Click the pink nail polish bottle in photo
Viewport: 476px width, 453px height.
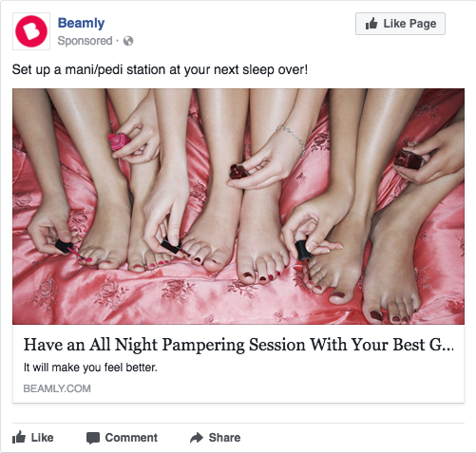[x=119, y=142]
